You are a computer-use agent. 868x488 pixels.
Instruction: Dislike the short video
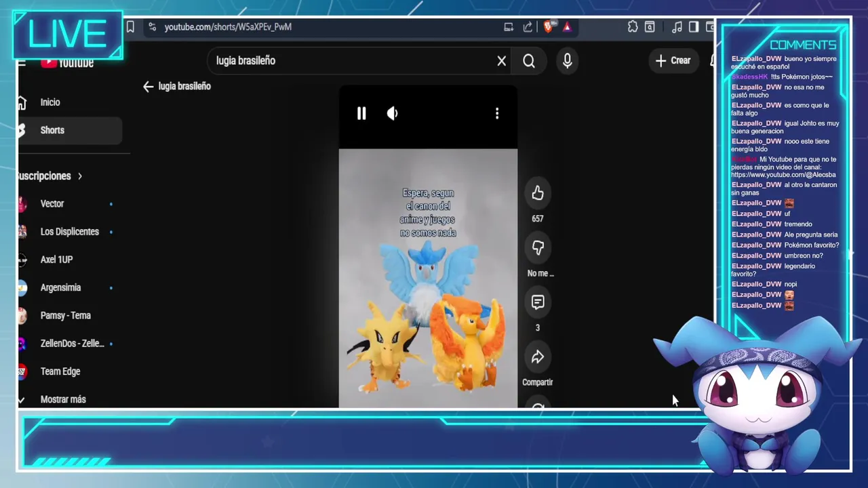click(538, 248)
